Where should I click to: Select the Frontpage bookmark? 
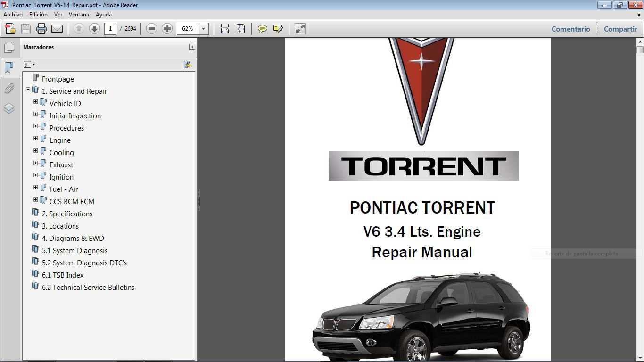pyautogui.click(x=58, y=79)
